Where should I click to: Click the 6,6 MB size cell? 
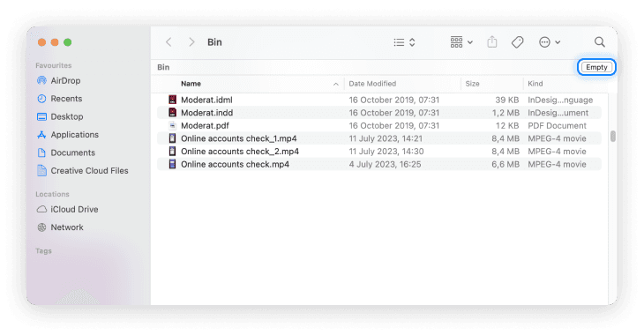tap(505, 164)
